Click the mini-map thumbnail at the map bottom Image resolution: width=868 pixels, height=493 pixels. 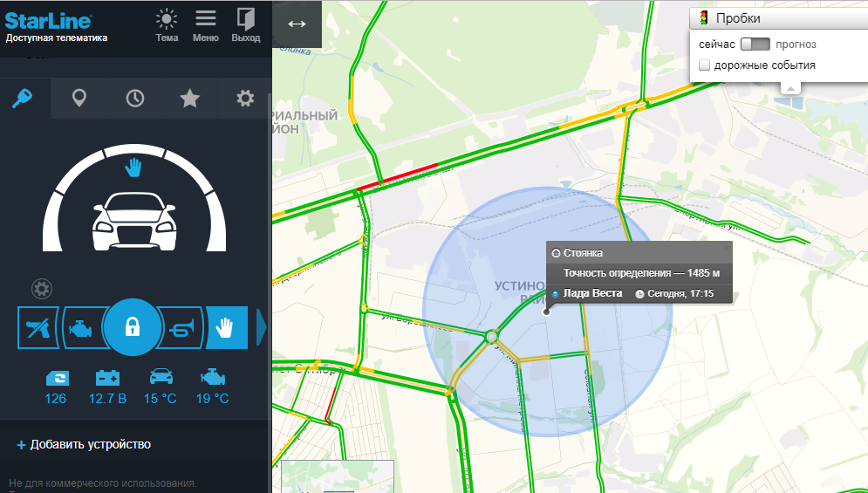337,476
